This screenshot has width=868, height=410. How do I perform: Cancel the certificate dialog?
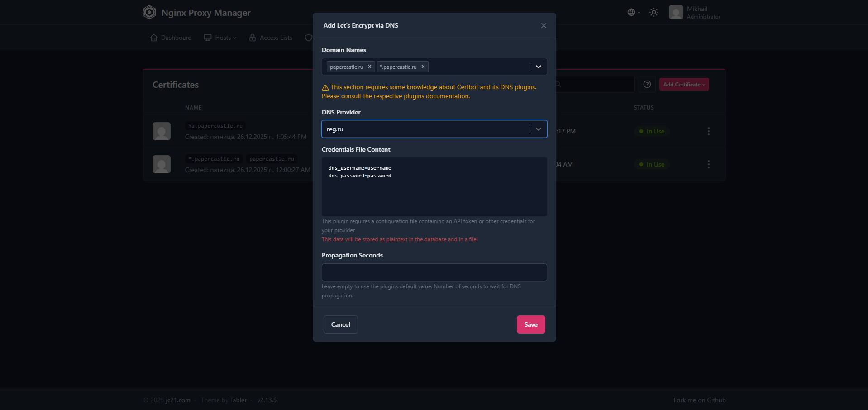click(x=340, y=324)
